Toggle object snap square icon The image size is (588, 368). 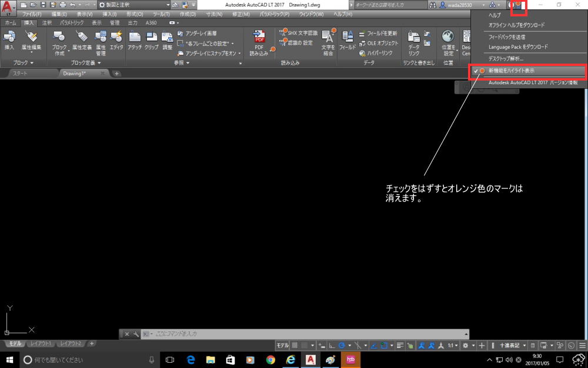383,346
